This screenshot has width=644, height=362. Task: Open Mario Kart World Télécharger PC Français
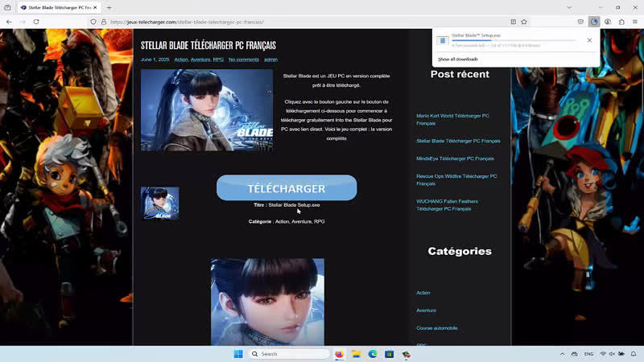click(x=452, y=119)
